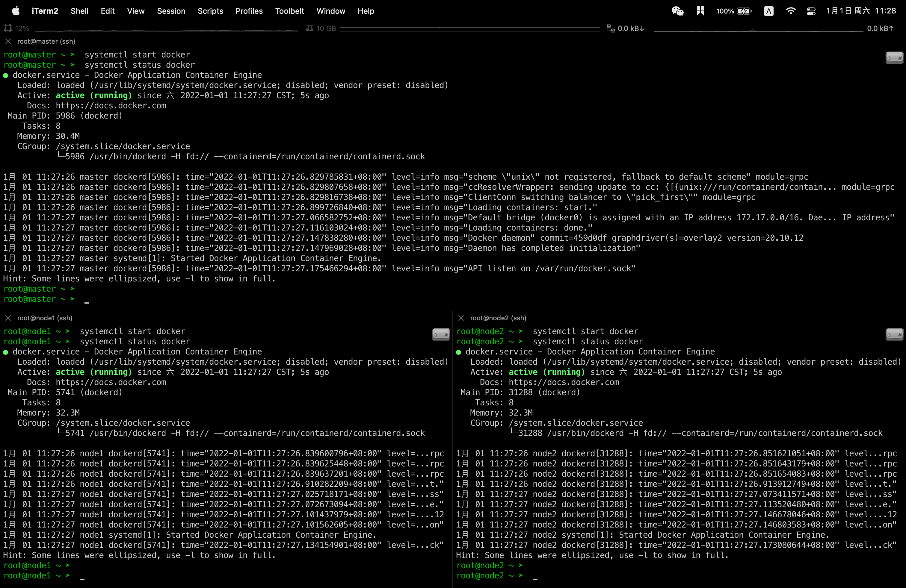This screenshot has width=906, height=588.
Task: Click the broadcast input indicator in master pane
Action: coord(894,58)
